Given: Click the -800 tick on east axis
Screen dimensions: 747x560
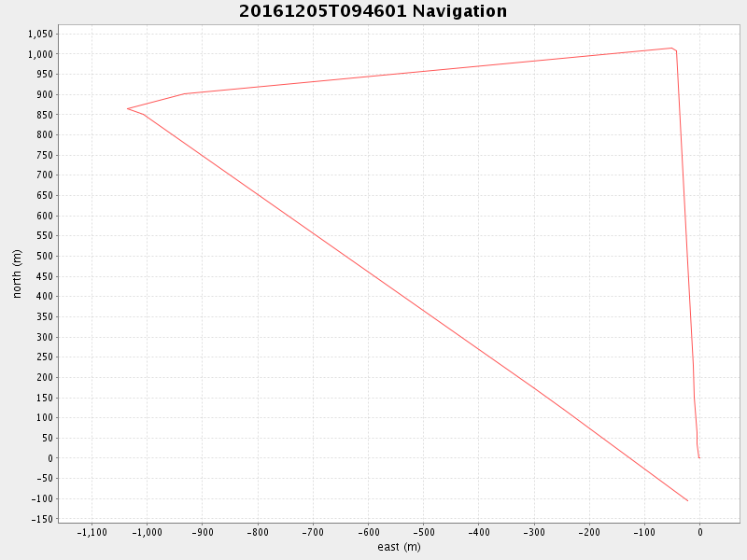Looking at the screenshot, I should (258, 533).
